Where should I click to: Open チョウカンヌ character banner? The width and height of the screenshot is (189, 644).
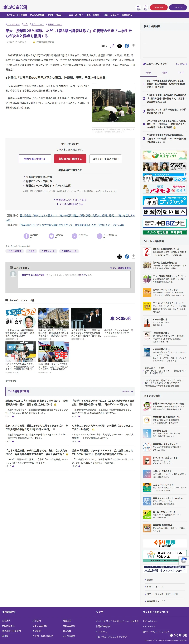(165, 200)
